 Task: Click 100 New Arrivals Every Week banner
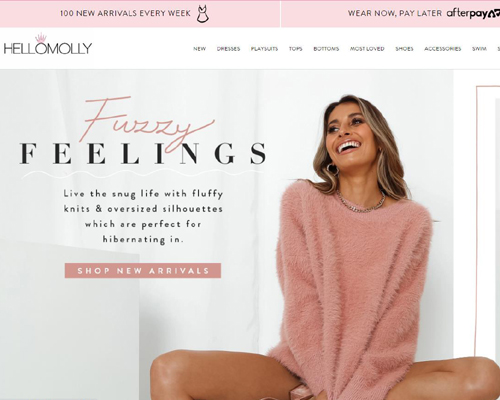coord(125,13)
